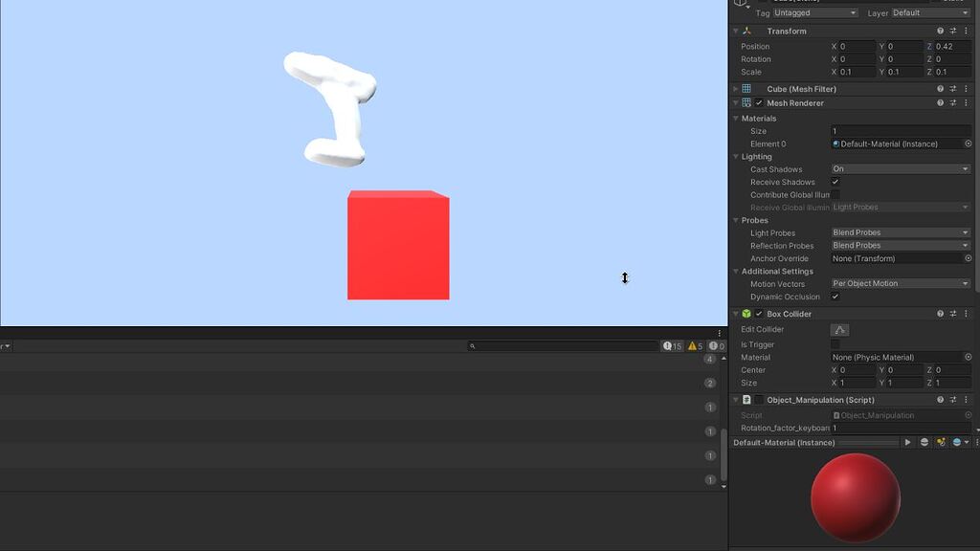
Task: Toggle the Dynamic Occlusion checkbox
Action: point(836,297)
